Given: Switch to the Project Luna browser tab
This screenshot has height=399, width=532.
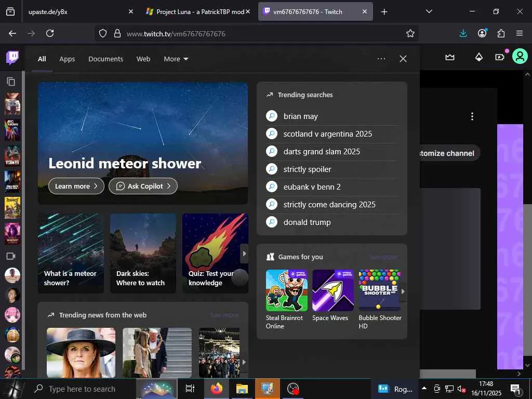Looking at the screenshot, I should (x=197, y=11).
